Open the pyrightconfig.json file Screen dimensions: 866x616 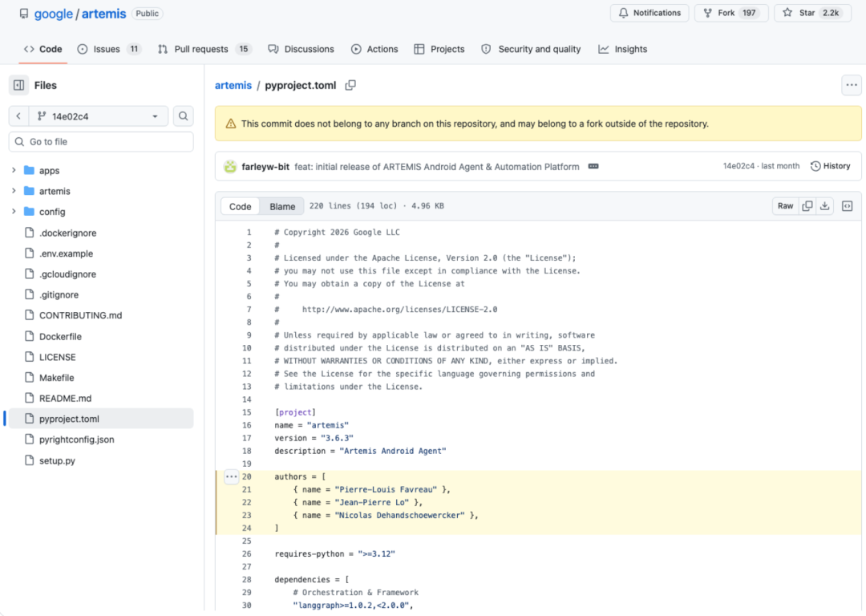click(77, 440)
